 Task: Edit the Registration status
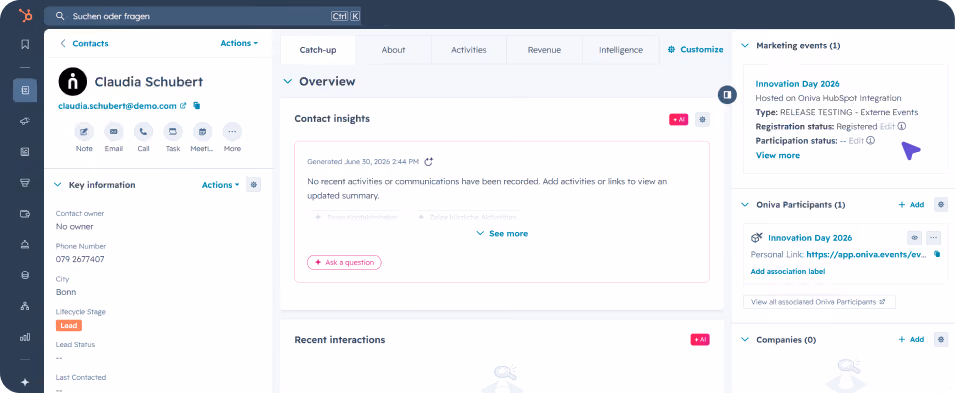pos(887,127)
